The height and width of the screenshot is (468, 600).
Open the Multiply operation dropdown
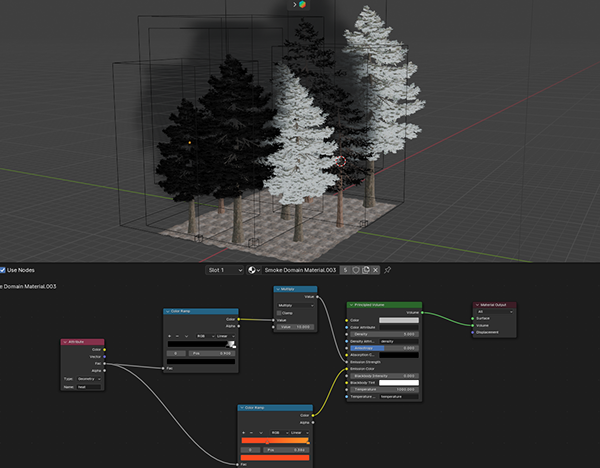coord(297,305)
